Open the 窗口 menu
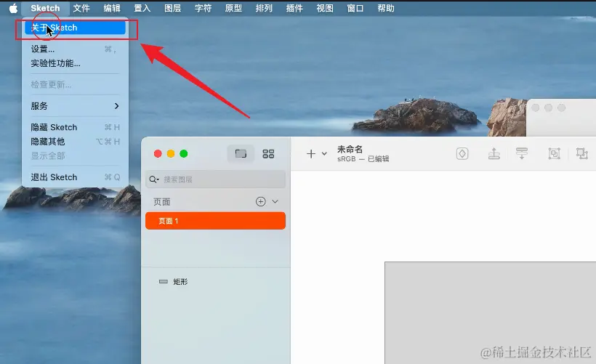The height and width of the screenshot is (364, 596). (x=355, y=8)
